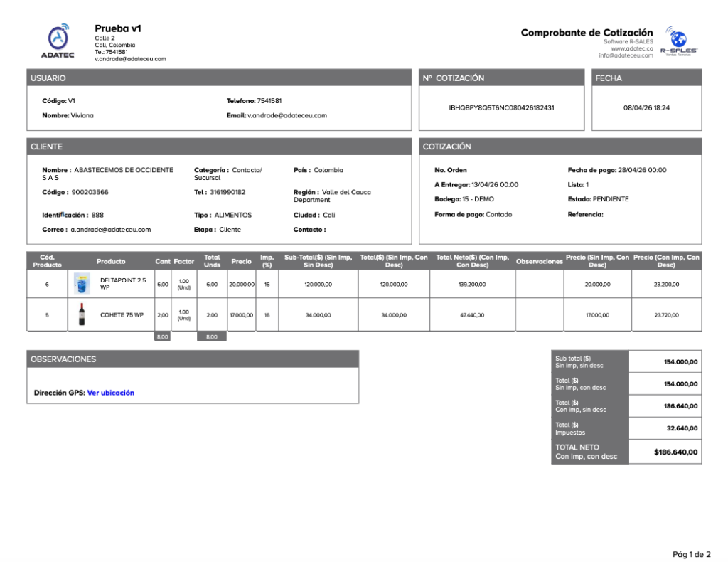
Task: Select client name ABASTECEMOS DE OCCIDENTE
Action: point(124,170)
